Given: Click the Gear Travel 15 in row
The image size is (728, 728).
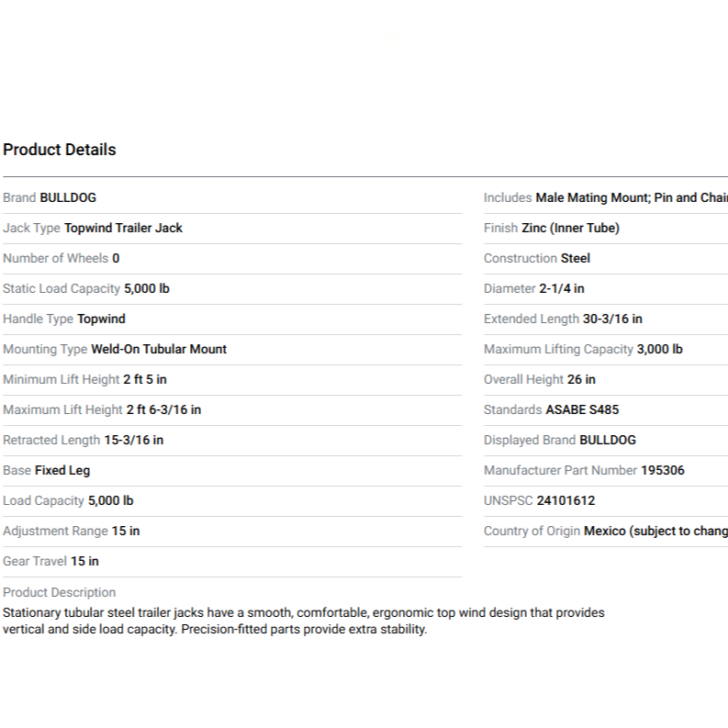Looking at the screenshot, I should tap(51, 561).
